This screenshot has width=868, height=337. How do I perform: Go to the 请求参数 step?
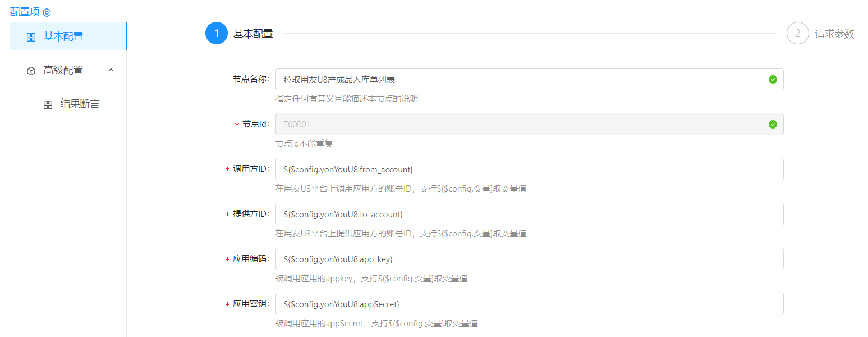point(834,34)
